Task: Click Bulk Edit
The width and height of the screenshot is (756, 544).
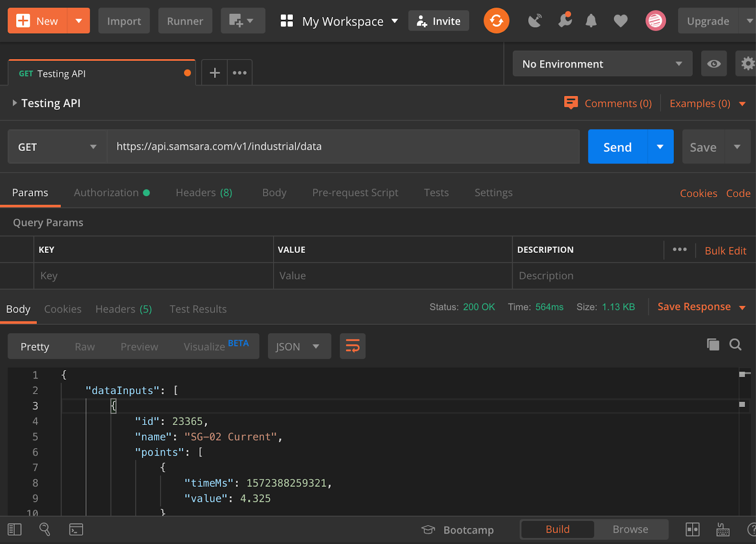Action: [725, 250]
